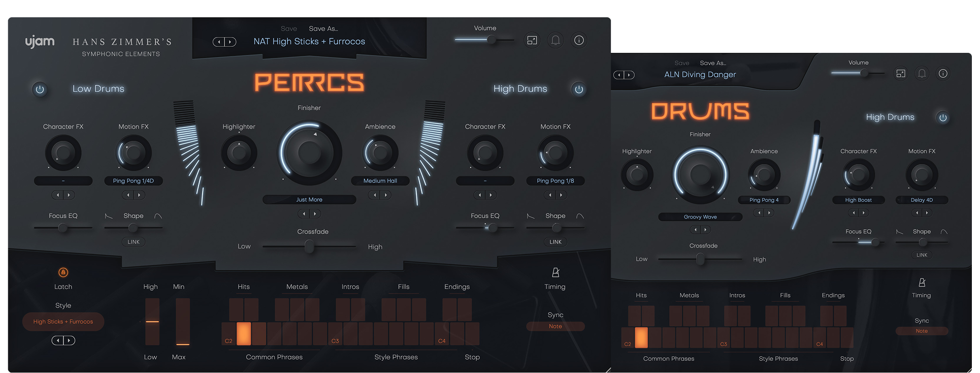Click Save in PERCS window

289,29
